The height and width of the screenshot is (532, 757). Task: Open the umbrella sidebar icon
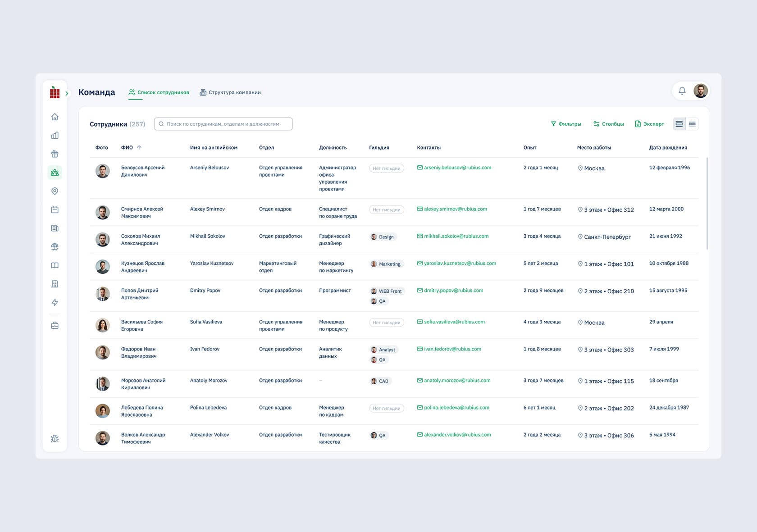tap(55, 247)
